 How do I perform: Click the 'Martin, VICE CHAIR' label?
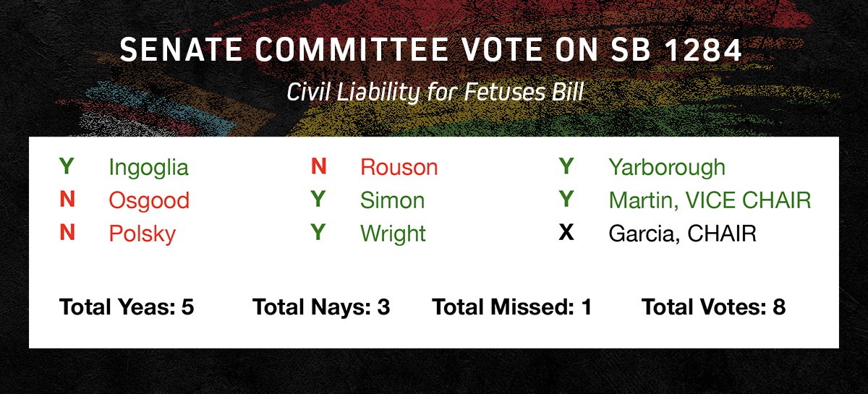[710, 200]
